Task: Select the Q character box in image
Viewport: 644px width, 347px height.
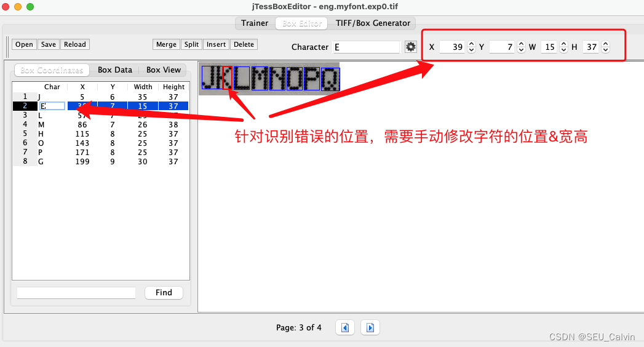Action: (330, 79)
